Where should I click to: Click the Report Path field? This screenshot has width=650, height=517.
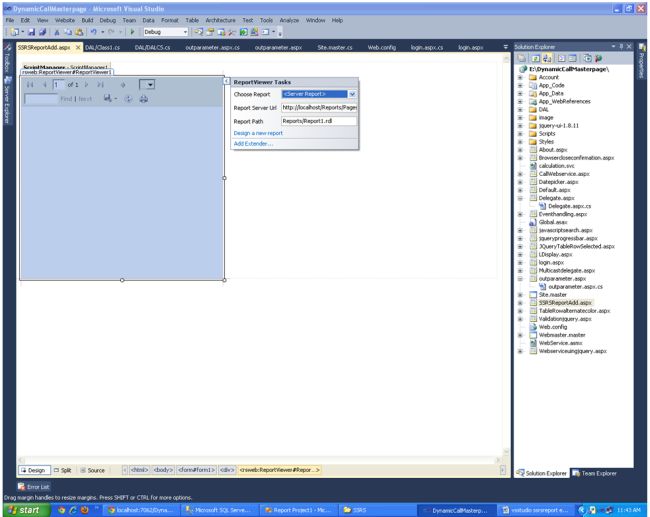[x=319, y=121]
